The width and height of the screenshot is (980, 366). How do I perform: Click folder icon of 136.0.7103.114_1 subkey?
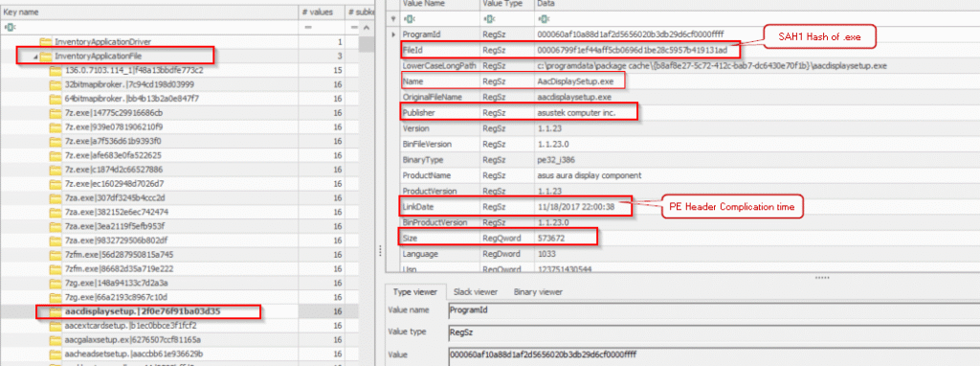tap(55, 70)
